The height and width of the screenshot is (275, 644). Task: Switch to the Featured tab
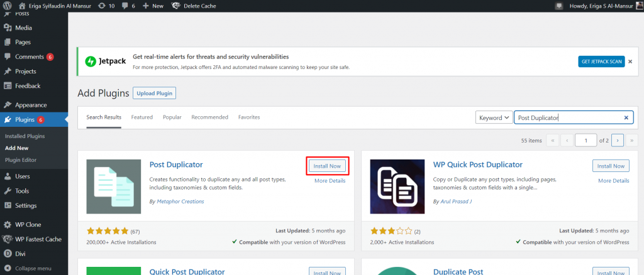coord(142,117)
